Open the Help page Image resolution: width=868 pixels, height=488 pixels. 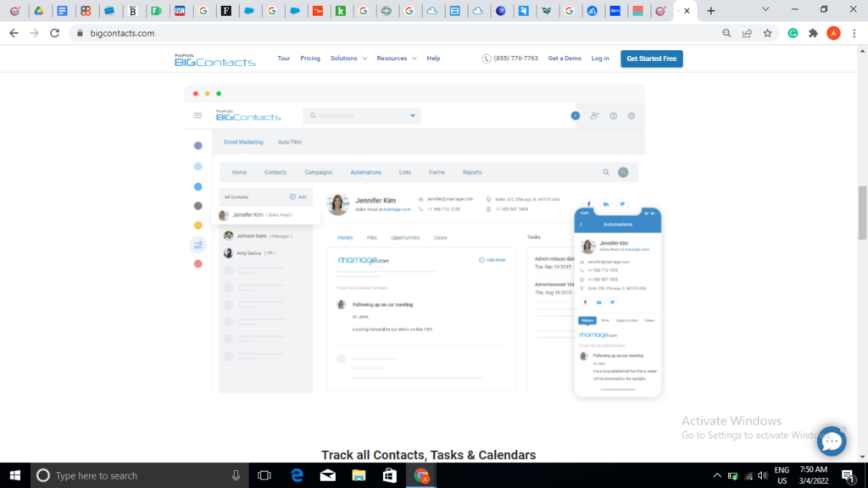click(433, 58)
